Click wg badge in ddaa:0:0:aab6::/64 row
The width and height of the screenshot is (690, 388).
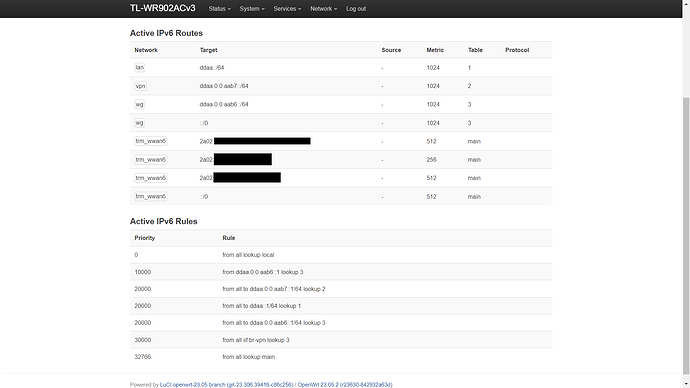[139, 105]
